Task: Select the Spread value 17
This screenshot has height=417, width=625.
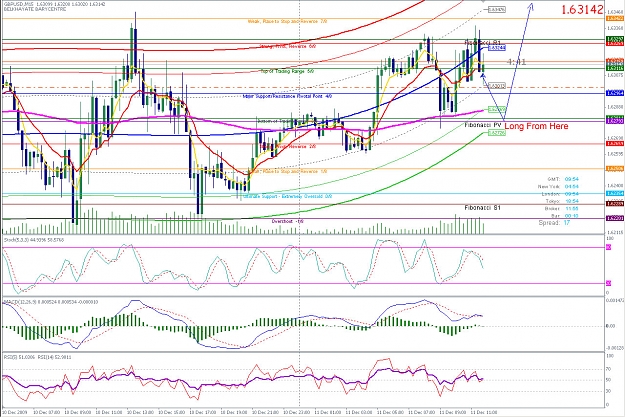Action: (x=566, y=223)
